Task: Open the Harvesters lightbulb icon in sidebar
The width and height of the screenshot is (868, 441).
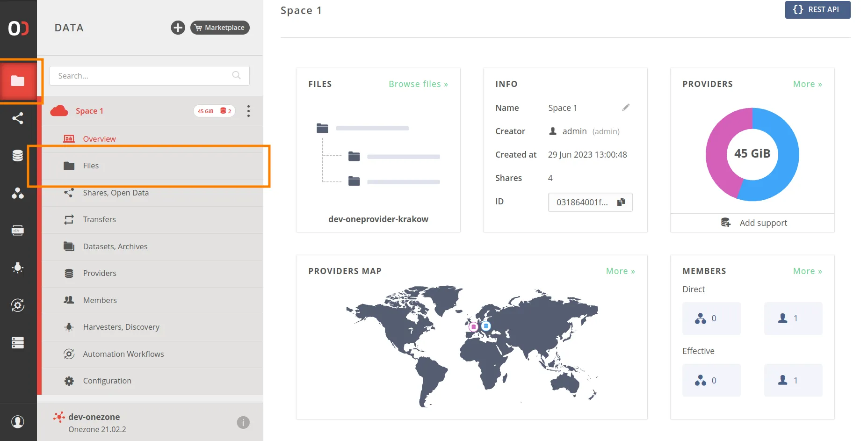Action: click(x=18, y=267)
